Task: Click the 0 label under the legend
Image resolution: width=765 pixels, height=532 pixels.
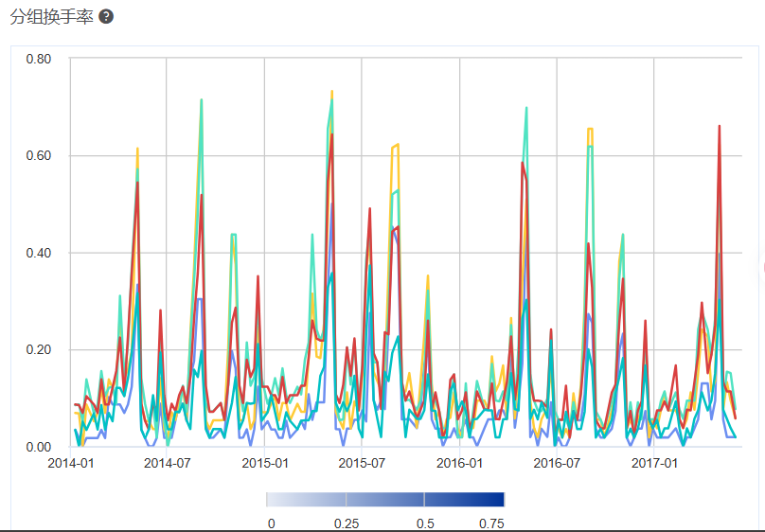Action: pos(271,523)
